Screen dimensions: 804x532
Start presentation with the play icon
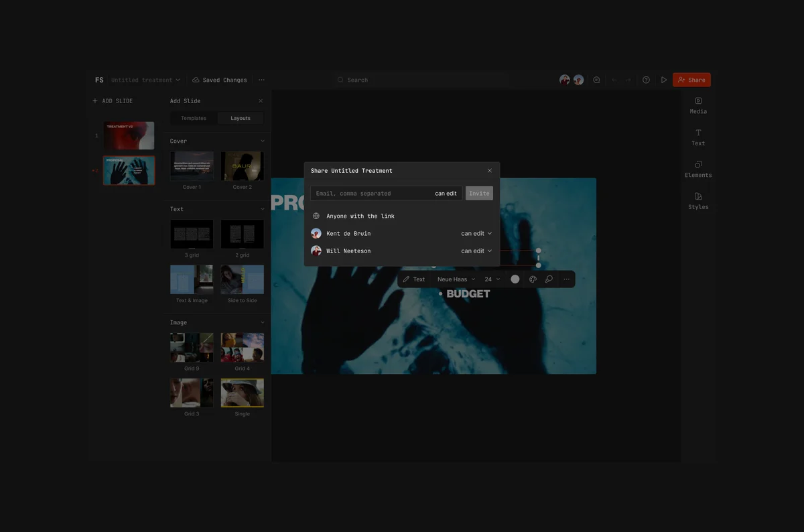[664, 80]
